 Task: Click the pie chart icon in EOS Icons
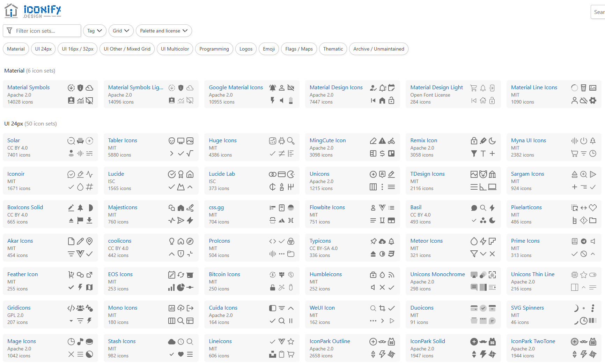coord(181,287)
